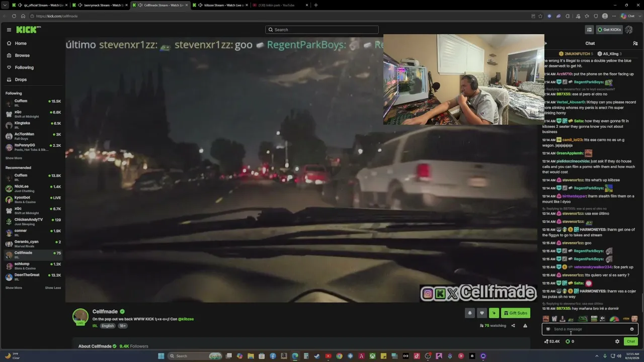
Task: Click the browser address bar URL
Action: (56, 16)
